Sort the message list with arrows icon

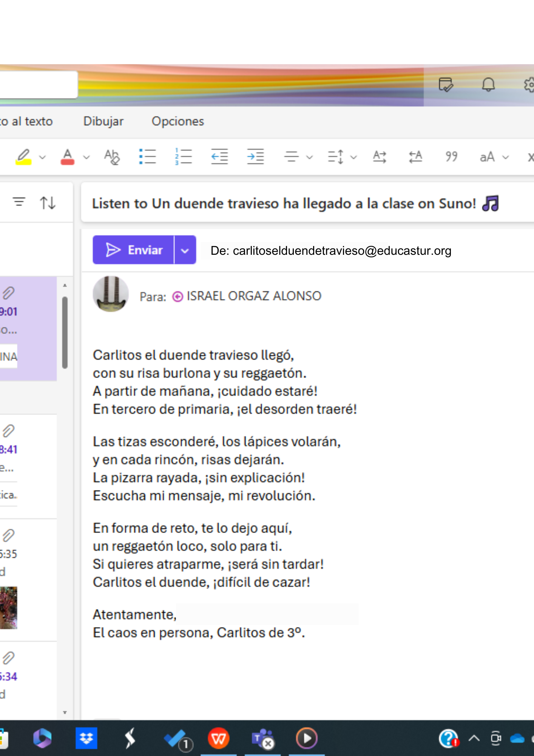pyautogui.click(x=48, y=203)
